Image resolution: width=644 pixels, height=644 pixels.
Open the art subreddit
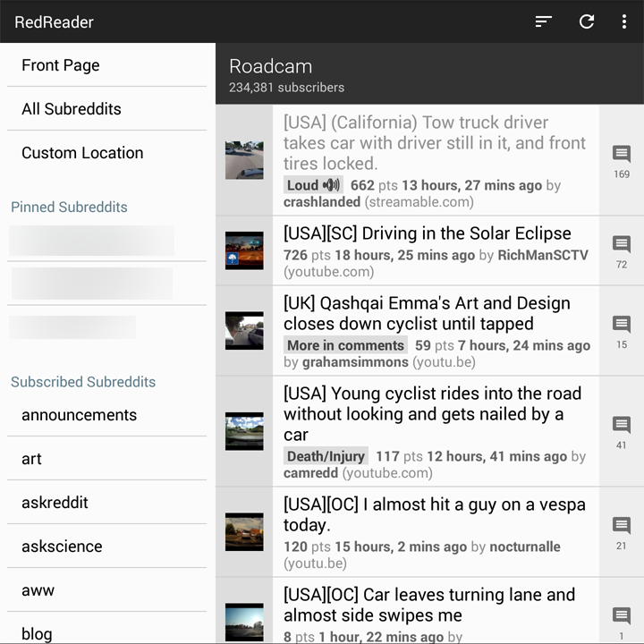coord(106,459)
